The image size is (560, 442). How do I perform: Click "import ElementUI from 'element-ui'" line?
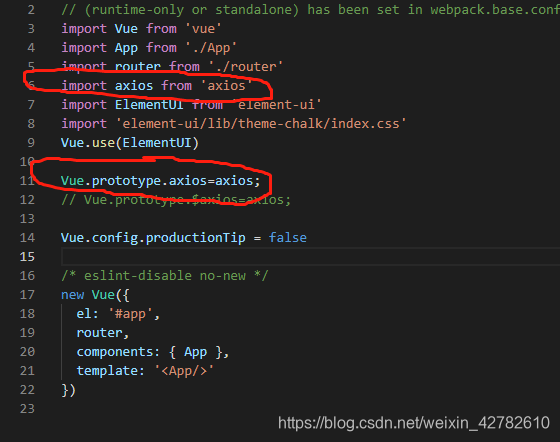click(x=191, y=105)
